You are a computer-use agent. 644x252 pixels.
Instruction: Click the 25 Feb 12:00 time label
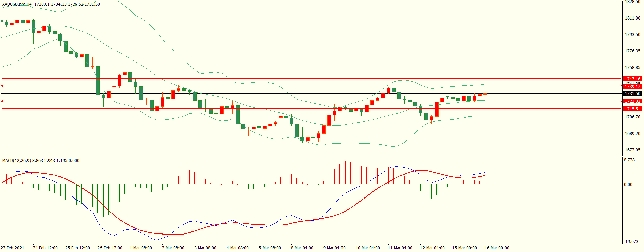pyautogui.click(x=78, y=248)
